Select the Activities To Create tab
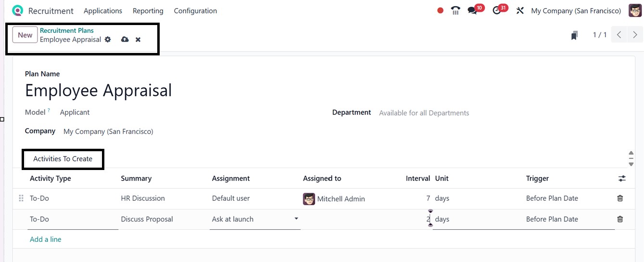The image size is (644, 262). (x=63, y=159)
